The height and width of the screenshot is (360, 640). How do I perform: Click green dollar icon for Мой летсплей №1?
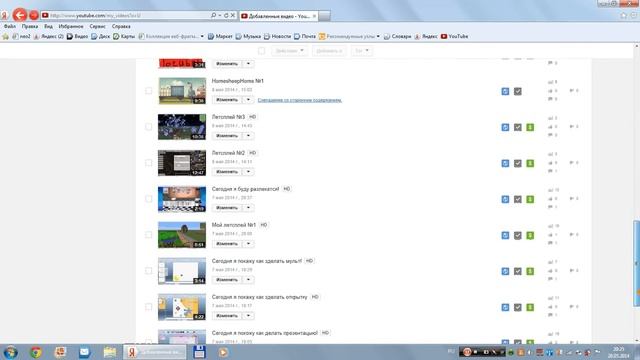[x=530, y=235]
